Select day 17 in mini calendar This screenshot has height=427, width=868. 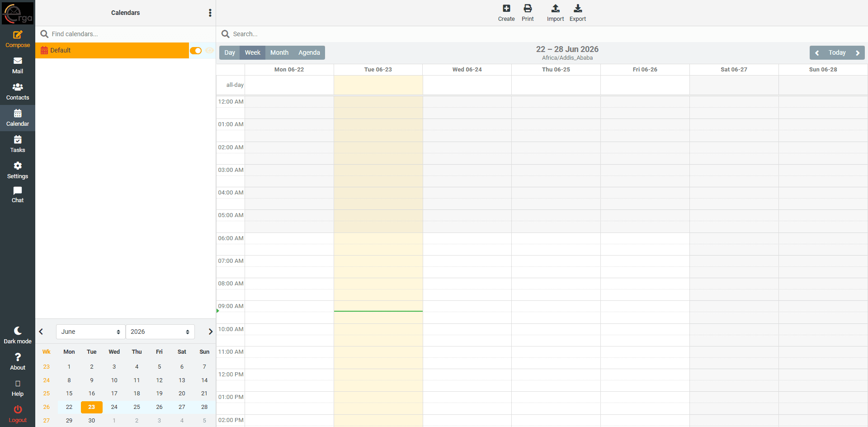pyautogui.click(x=114, y=394)
